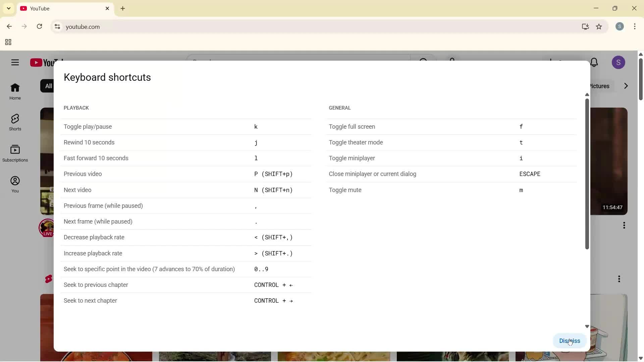644x362 pixels.
Task: Advance category chips with the right chevron
Action: [x=626, y=86]
